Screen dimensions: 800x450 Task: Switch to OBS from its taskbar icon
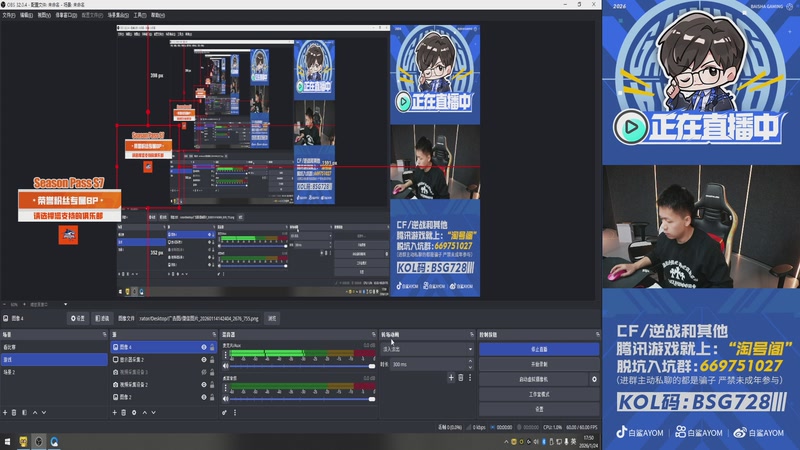[39, 441]
